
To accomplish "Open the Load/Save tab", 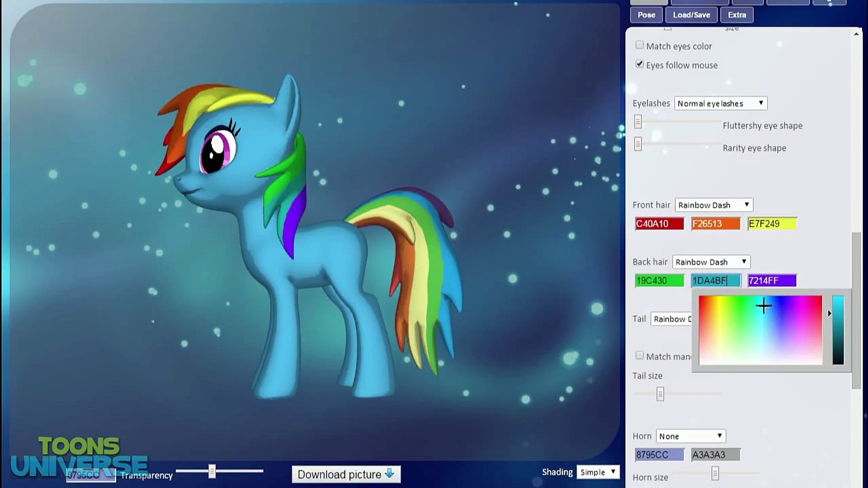I will (x=691, y=15).
